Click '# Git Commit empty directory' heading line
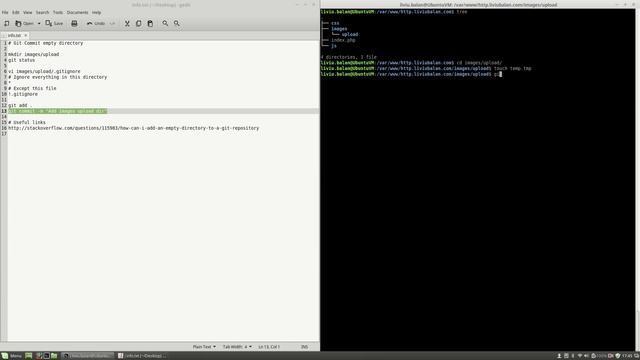 pyautogui.click(x=45, y=43)
